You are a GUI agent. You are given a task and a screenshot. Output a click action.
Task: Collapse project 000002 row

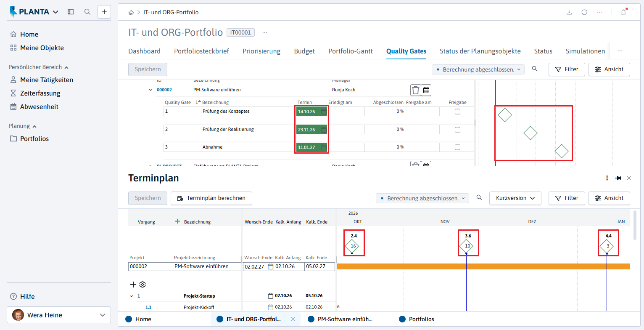tap(151, 90)
